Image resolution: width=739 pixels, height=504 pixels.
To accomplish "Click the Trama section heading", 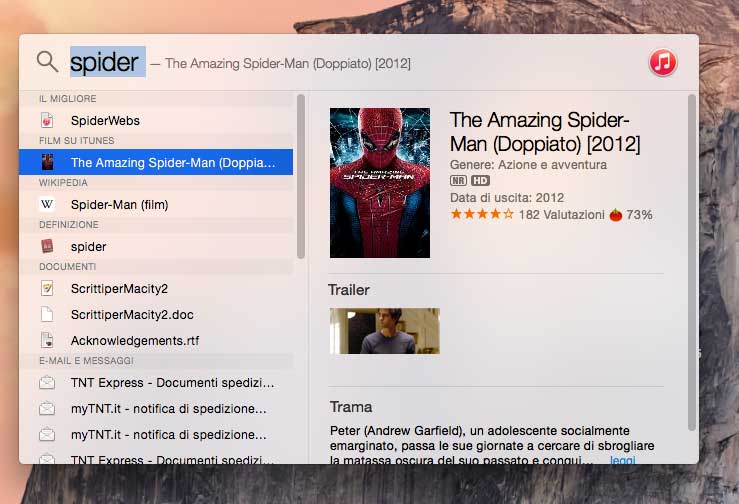I will point(351,407).
